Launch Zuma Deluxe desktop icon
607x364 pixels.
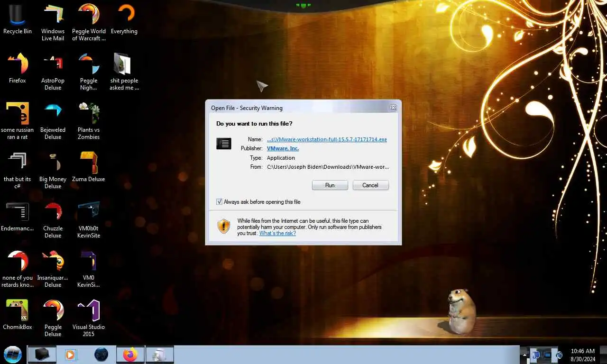coord(89,167)
